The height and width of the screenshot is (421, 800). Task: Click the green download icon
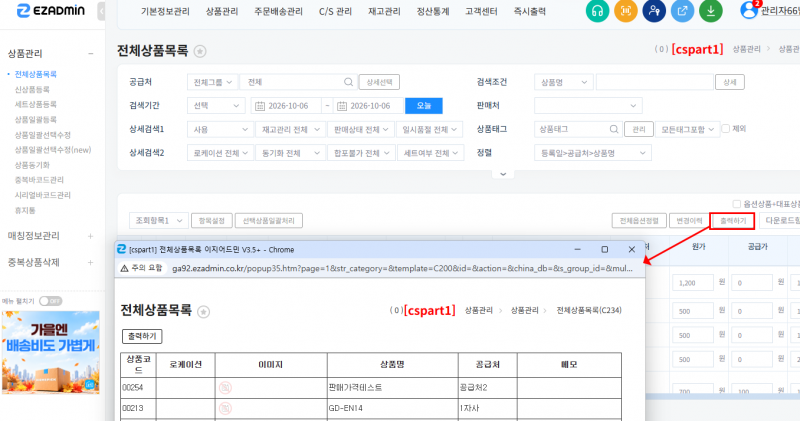click(x=711, y=11)
